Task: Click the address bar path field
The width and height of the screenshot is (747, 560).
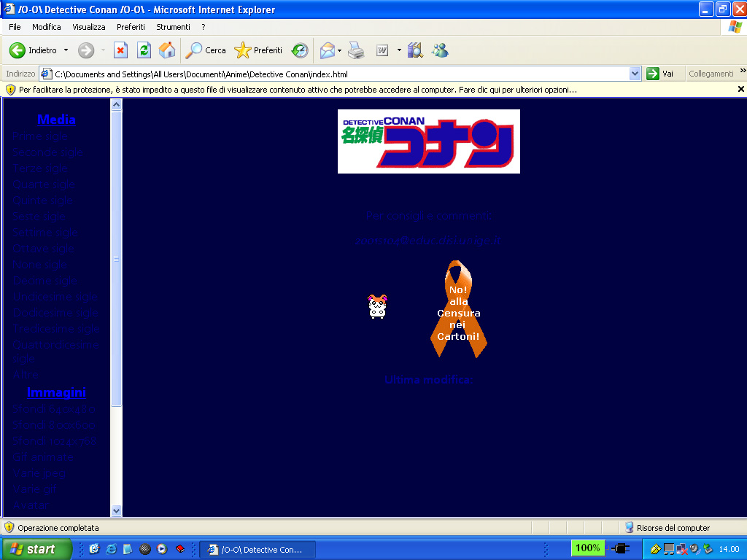Action: coord(341,74)
